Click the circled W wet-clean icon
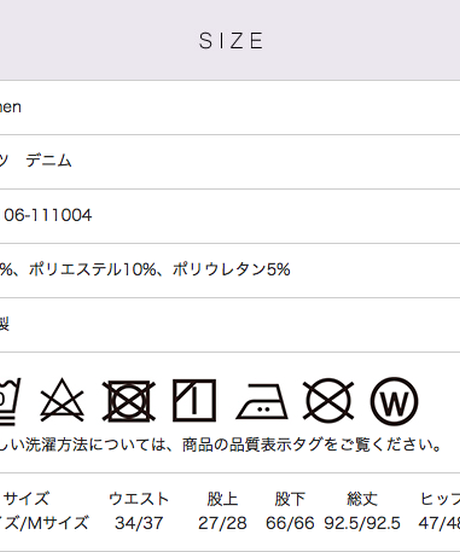 394,401
